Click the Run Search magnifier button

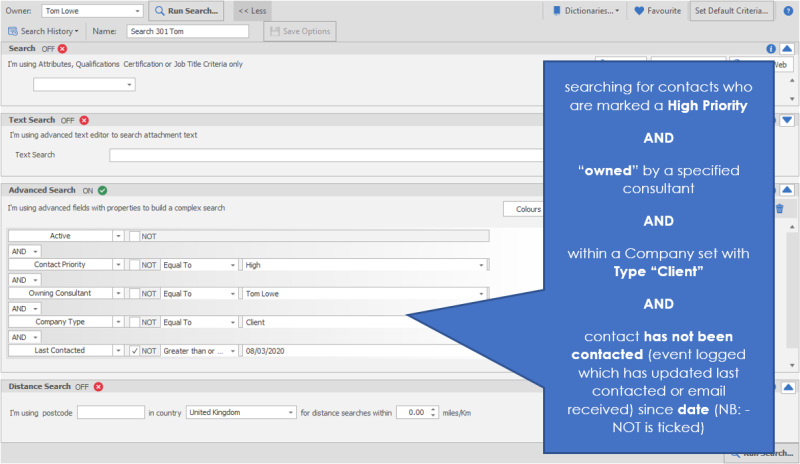(x=187, y=12)
